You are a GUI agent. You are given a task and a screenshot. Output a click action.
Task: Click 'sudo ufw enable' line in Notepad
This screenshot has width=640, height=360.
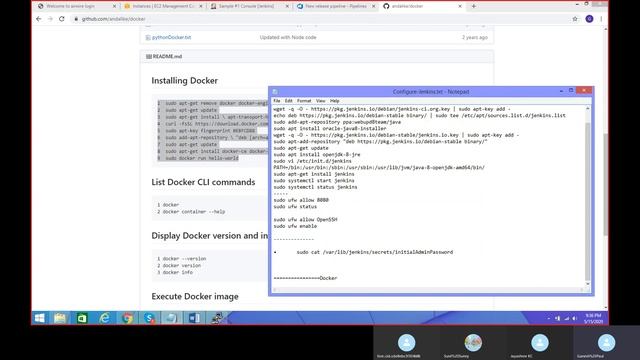click(295, 226)
